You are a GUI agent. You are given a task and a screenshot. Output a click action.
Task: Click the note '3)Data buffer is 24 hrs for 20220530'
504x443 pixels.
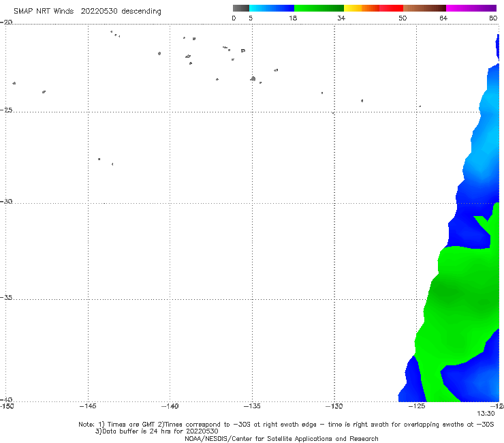[x=157, y=431]
